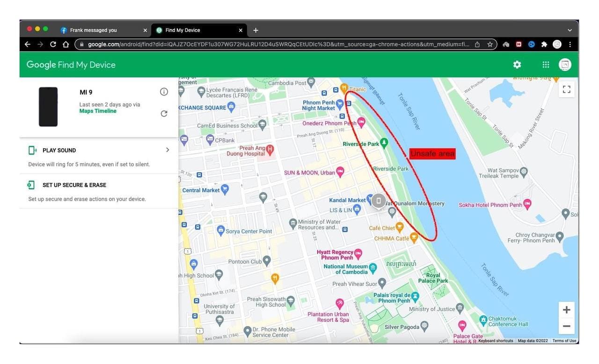This screenshot has height=364, width=599.
Task: Open the Google apps grid
Action: [x=546, y=65]
